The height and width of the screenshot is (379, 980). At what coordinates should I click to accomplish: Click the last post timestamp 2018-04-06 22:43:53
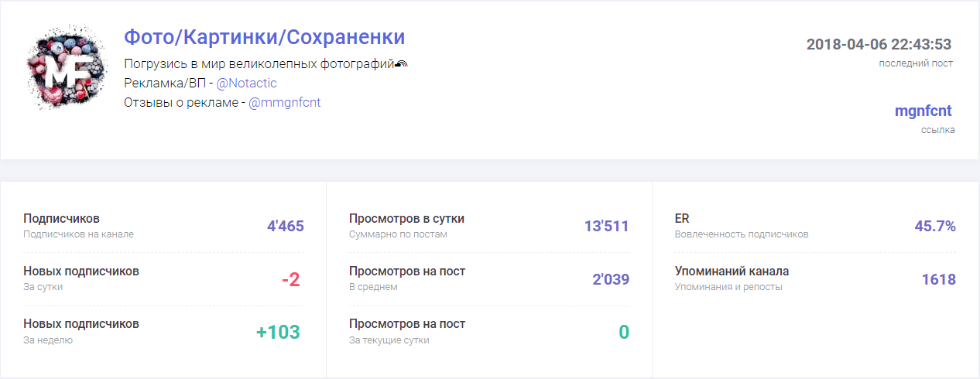[879, 44]
